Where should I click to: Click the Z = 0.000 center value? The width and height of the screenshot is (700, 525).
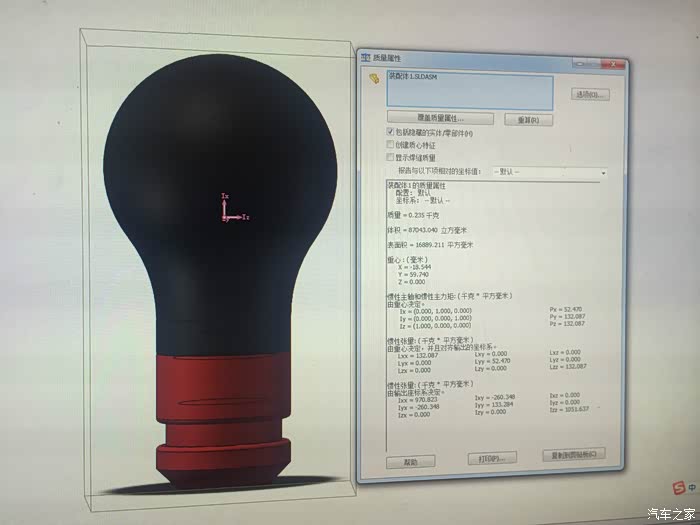(412, 282)
